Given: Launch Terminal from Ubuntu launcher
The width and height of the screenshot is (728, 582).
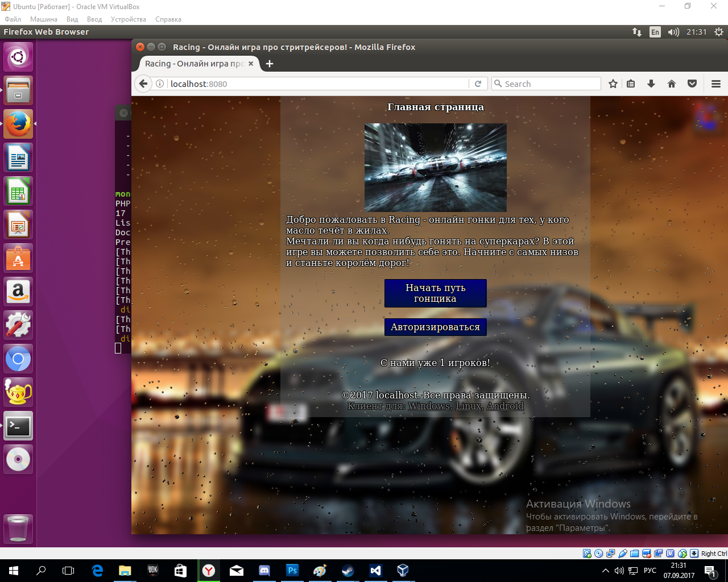Looking at the screenshot, I should (18, 426).
